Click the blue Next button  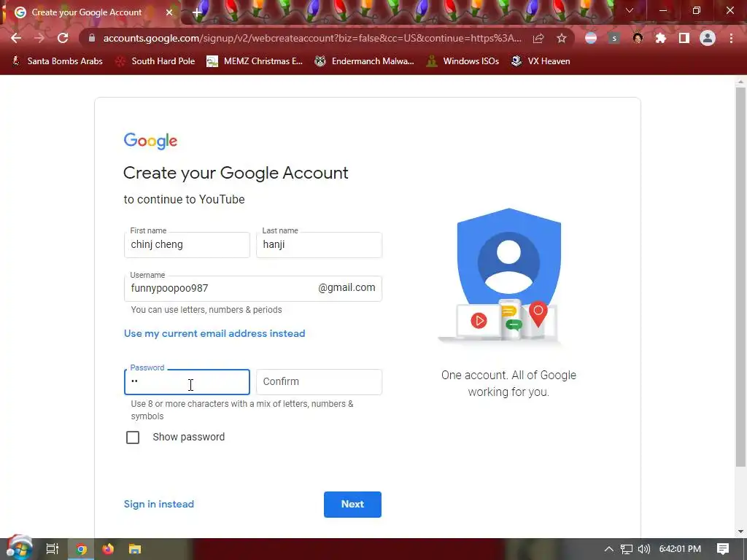pyautogui.click(x=352, y=505)
